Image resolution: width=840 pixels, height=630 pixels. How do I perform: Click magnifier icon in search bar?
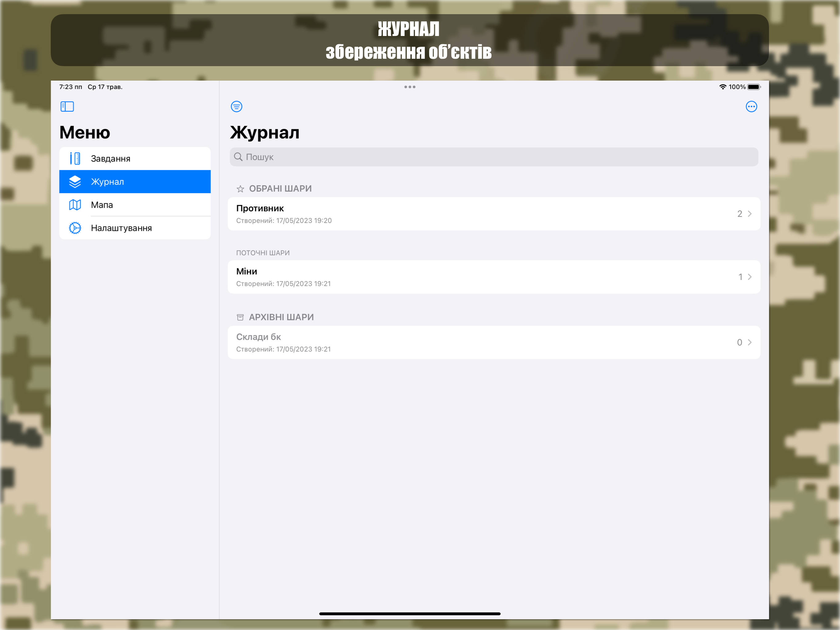pos(238,157)
